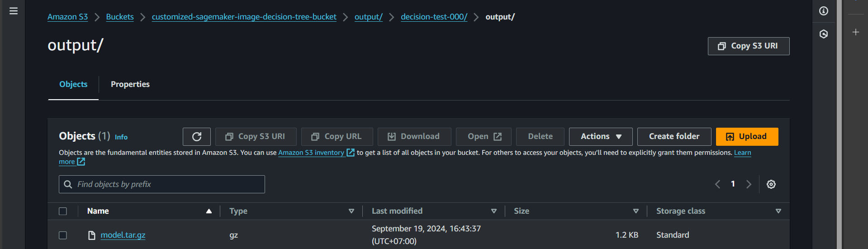
Task: Go to next page arrow in pagination
Action: (x=749, y=184)
